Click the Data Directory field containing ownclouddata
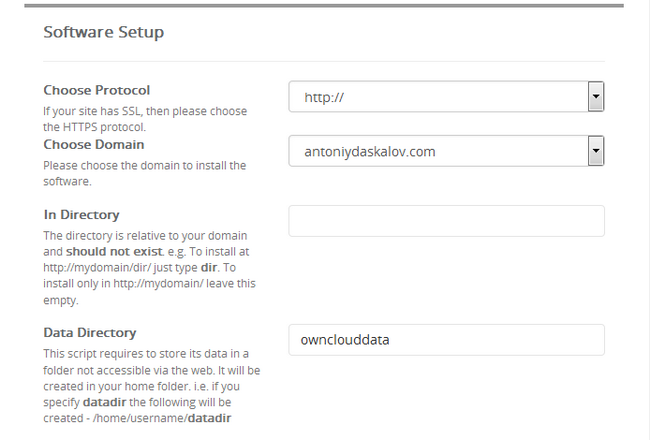Viewport: 650px width, 440px height. click(446, 340)
